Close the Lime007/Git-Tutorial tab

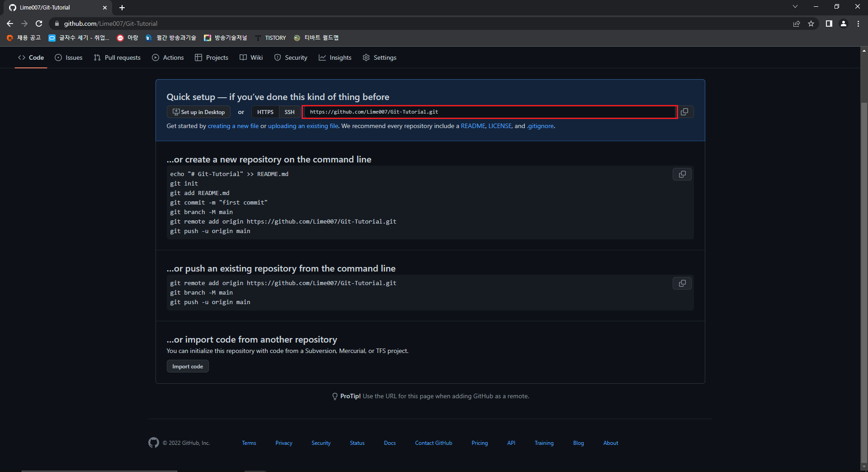click(x=105, y=8)
